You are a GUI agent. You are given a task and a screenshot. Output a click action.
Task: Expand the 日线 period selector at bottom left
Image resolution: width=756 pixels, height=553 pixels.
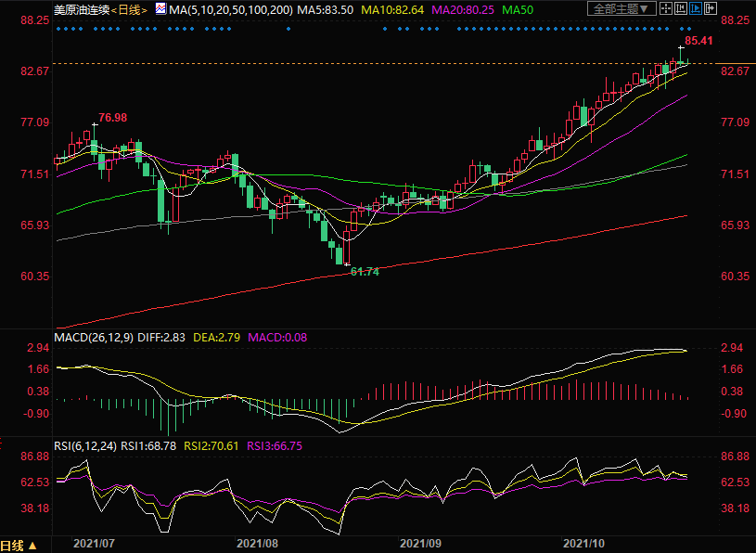click(19, 546)
